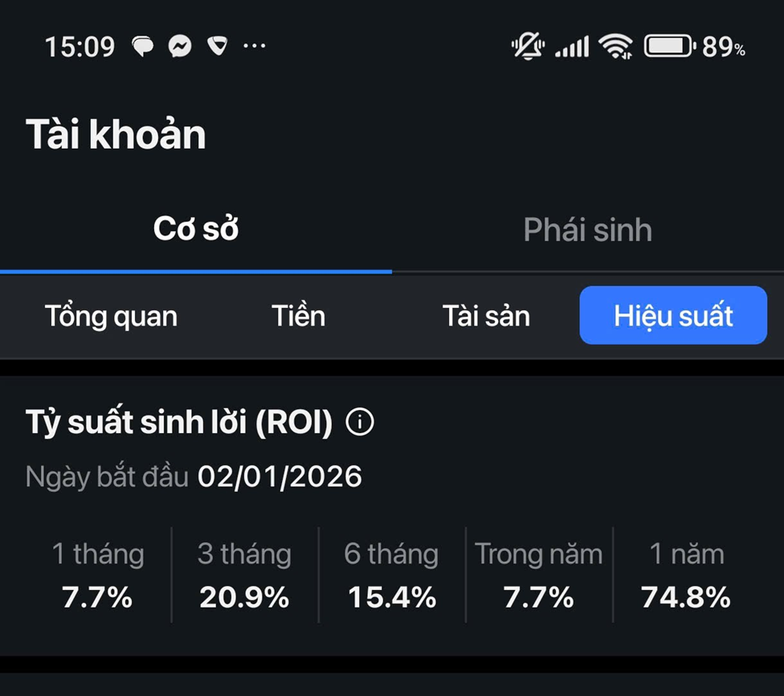This screenshot has height=696, width=784.
Task: Tap the battery status icon
Action: [x=668, y=47]
